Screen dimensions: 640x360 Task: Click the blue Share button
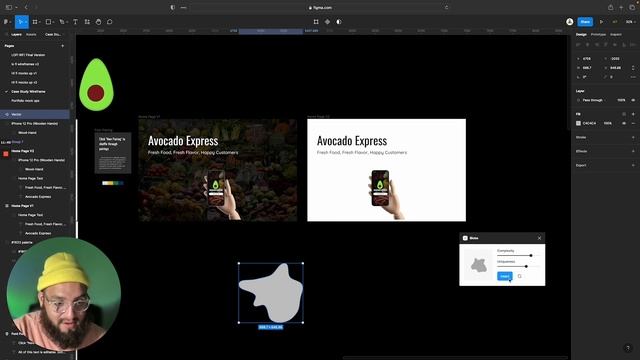point(585,22)
